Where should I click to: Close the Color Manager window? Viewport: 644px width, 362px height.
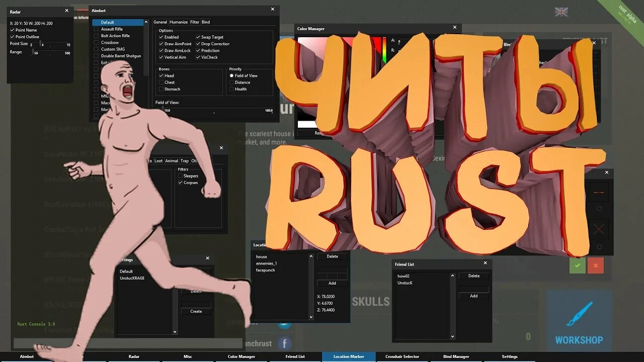tap(455, 28)
